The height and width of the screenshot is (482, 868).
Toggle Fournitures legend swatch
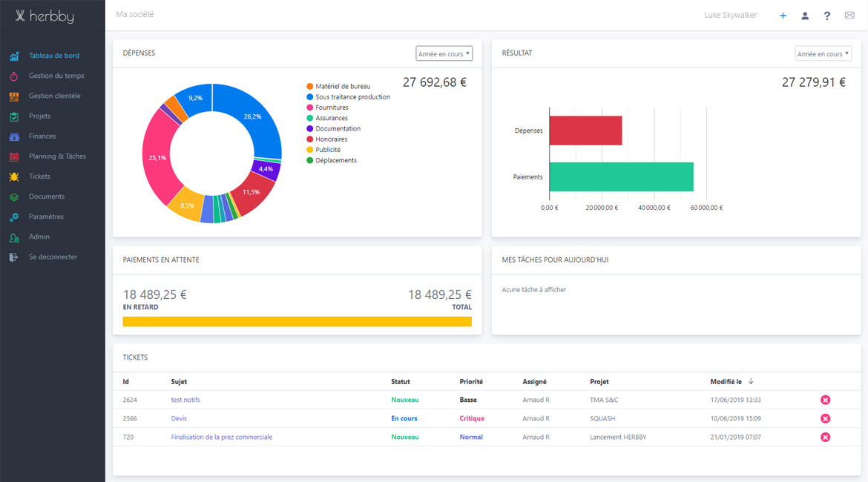(x=310, y=108)
